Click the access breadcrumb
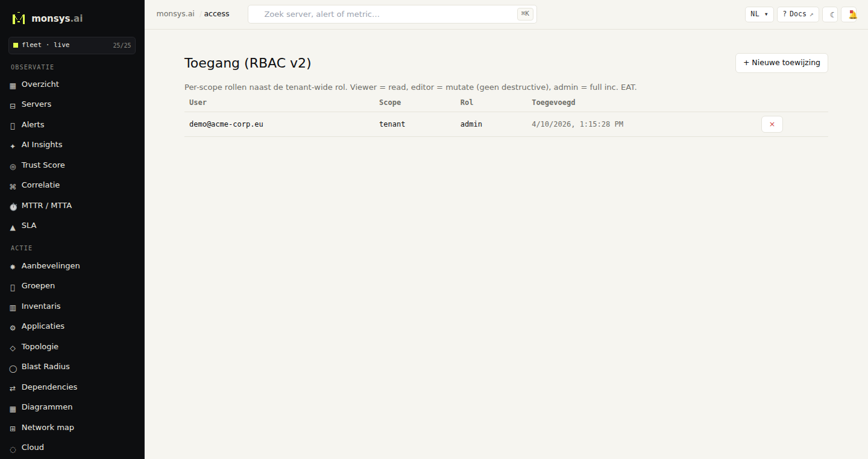This screenshot has height=459, width=868. [x=217, y=14]
